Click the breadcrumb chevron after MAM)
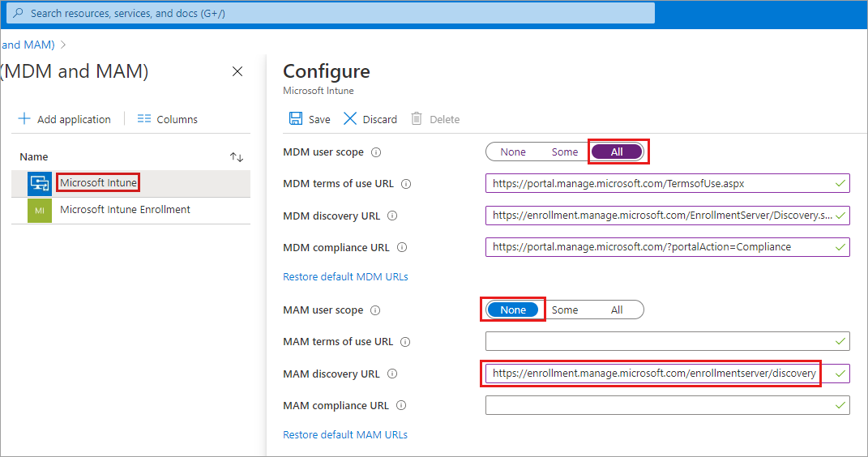868x457 pixels. 63,45
